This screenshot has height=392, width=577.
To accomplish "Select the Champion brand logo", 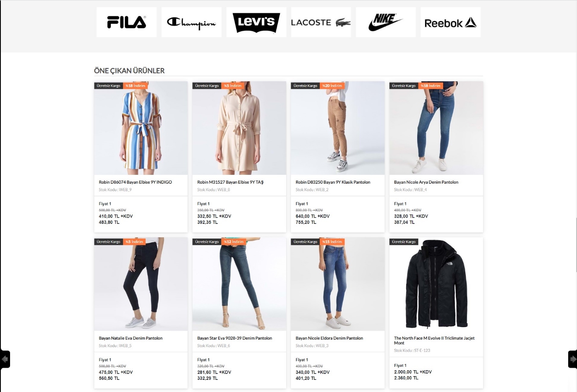I will pos(191,22).
